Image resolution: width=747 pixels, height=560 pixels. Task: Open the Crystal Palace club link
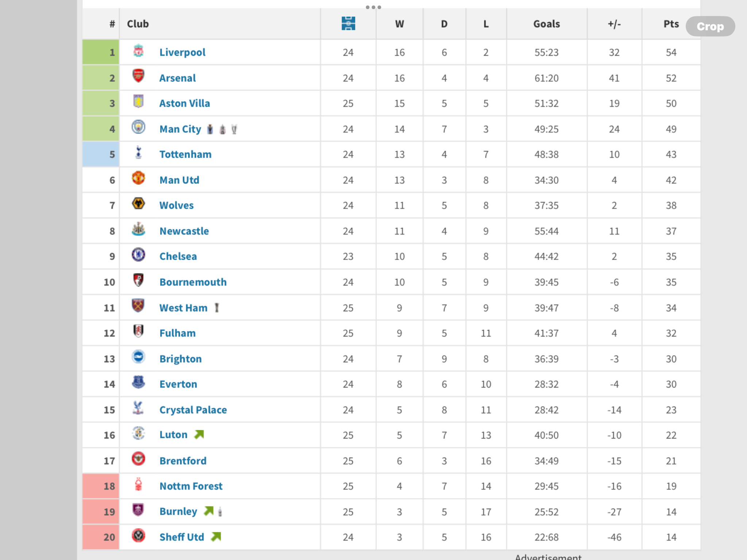pyautogui.click(x=193, y=410)
